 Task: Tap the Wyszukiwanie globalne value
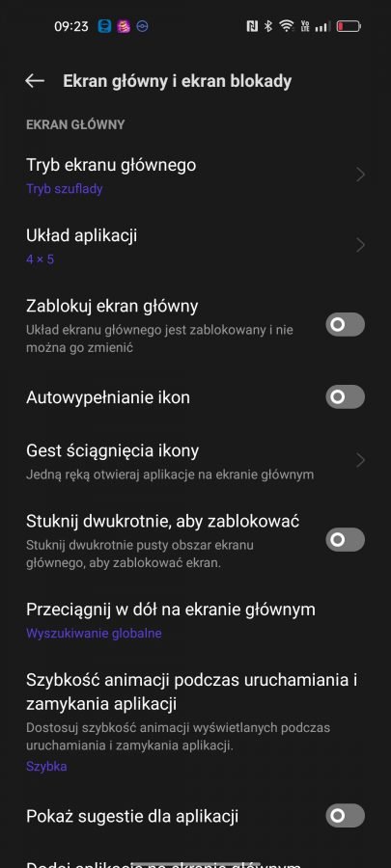94,634
